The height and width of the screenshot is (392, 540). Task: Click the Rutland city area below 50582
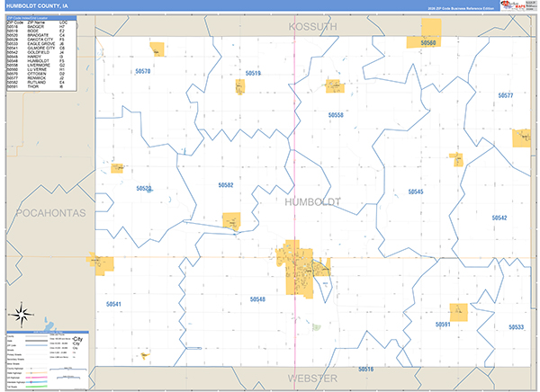click(231, 221)
